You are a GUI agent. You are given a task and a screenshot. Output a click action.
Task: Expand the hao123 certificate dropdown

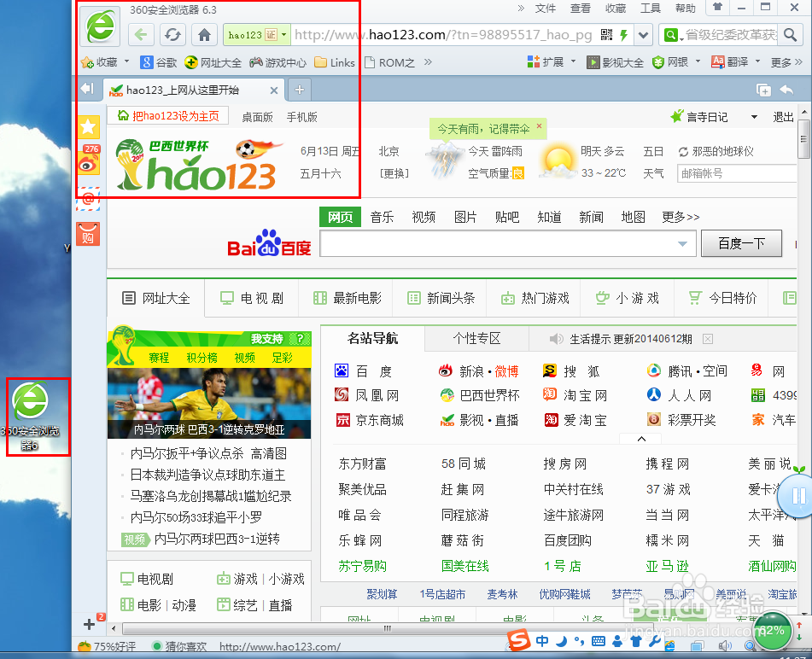pos(283,35)
